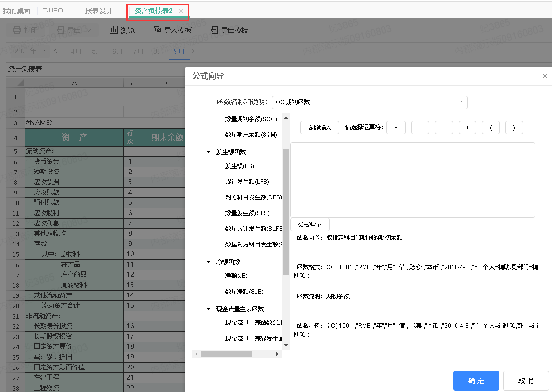
Task: Go to next months arrow
Action: pos(193,51)
